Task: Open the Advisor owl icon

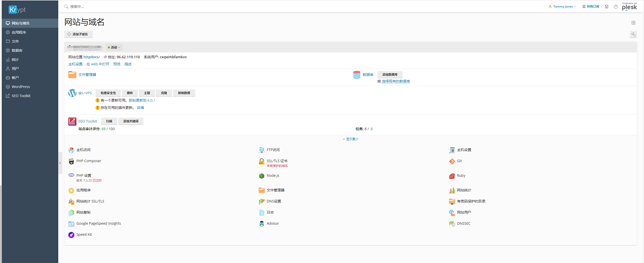Action: [x=261, y=224]
